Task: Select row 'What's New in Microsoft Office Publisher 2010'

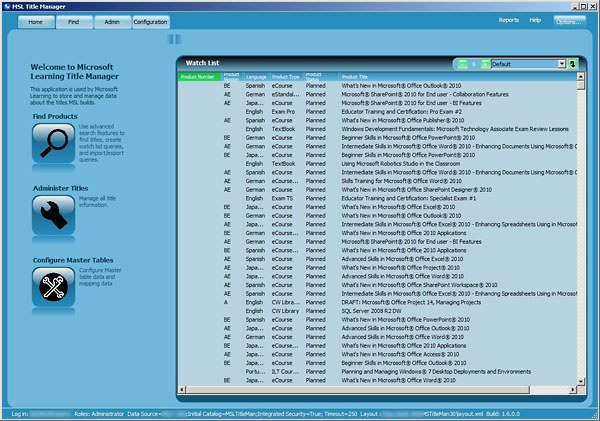Action: click(x=378, y=120)
